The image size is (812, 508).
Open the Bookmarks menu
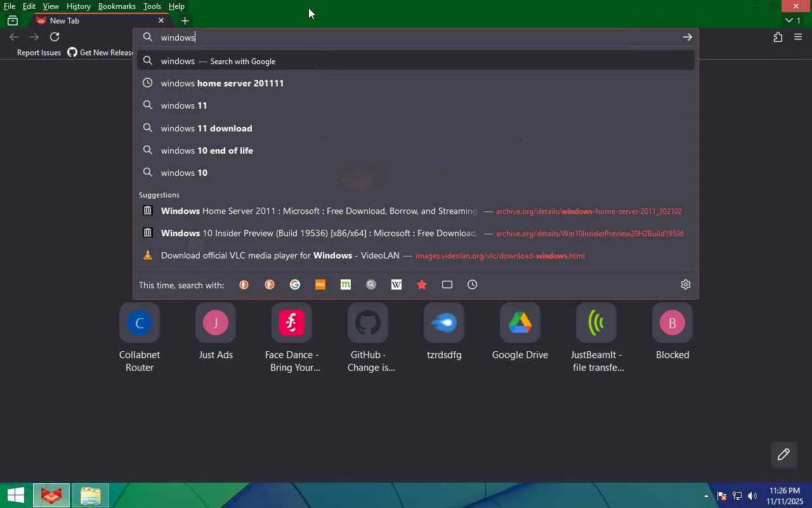click(117, 6)
